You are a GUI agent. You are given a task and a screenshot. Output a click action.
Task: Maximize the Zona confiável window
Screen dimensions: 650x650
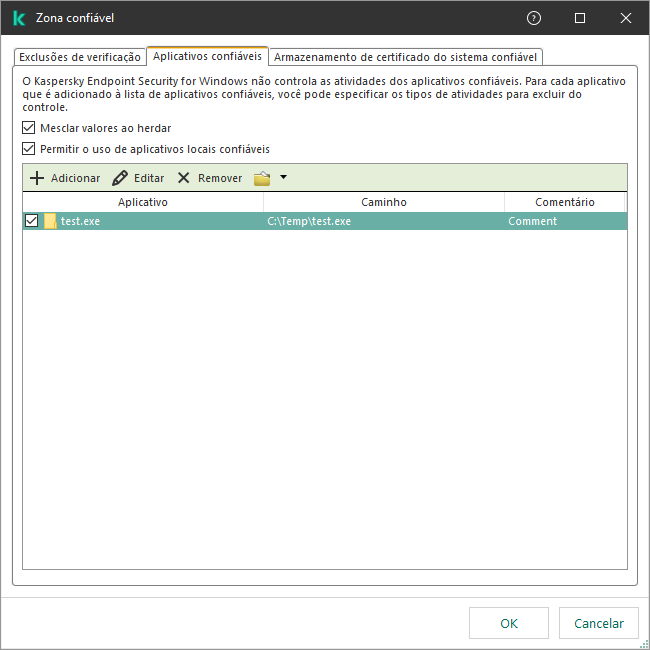point(580,18)
